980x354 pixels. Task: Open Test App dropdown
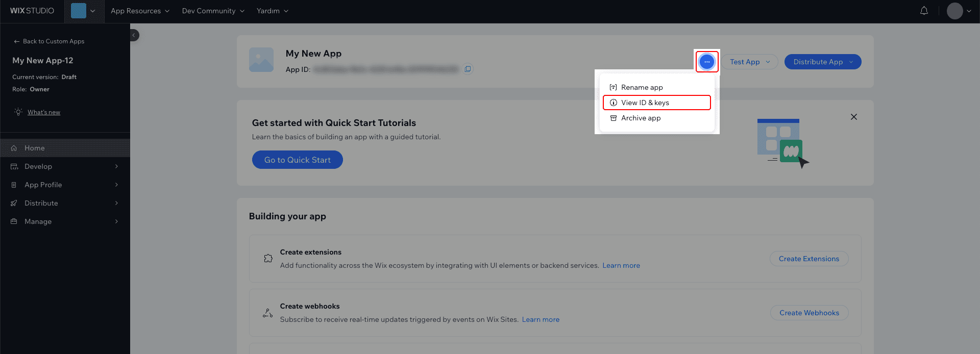coord(749,62)
